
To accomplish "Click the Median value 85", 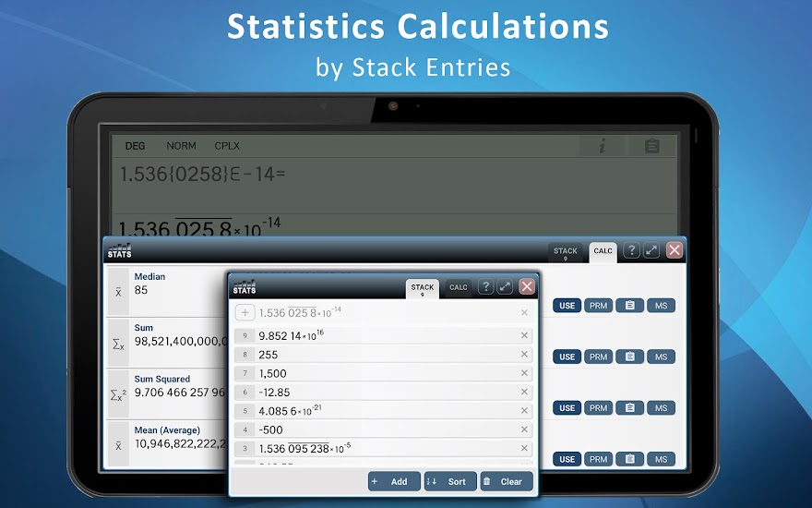I will [141, 290].
